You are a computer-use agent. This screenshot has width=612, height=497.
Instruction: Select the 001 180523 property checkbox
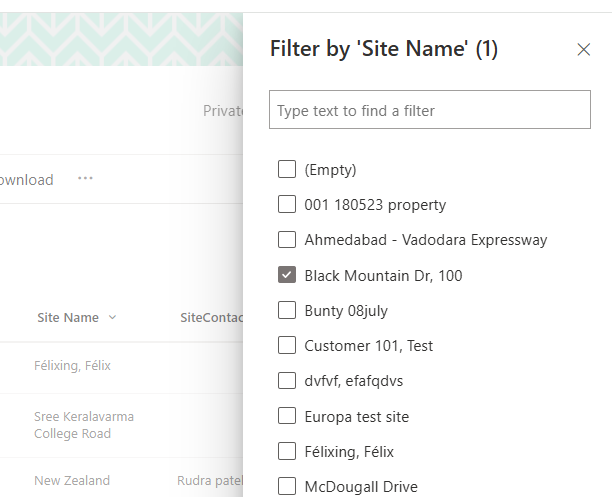[x=287, y=205]
